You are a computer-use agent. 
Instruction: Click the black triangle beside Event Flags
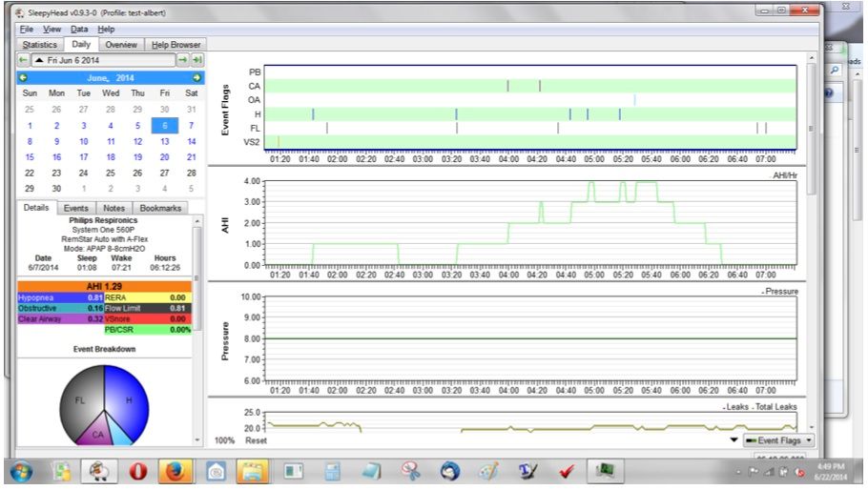[734, 440]
